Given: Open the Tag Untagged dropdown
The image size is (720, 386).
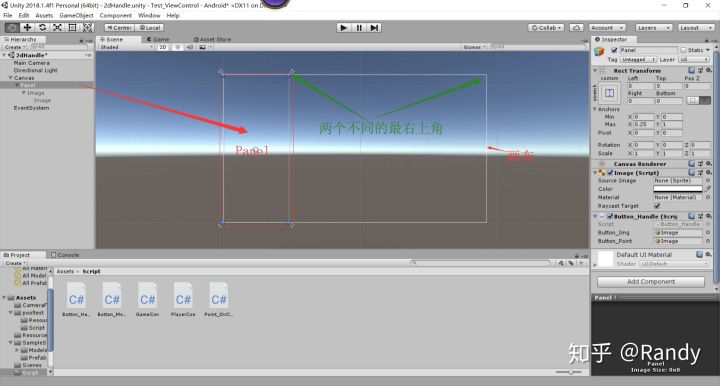Looking at the screenshot, I should coord(638,60).
